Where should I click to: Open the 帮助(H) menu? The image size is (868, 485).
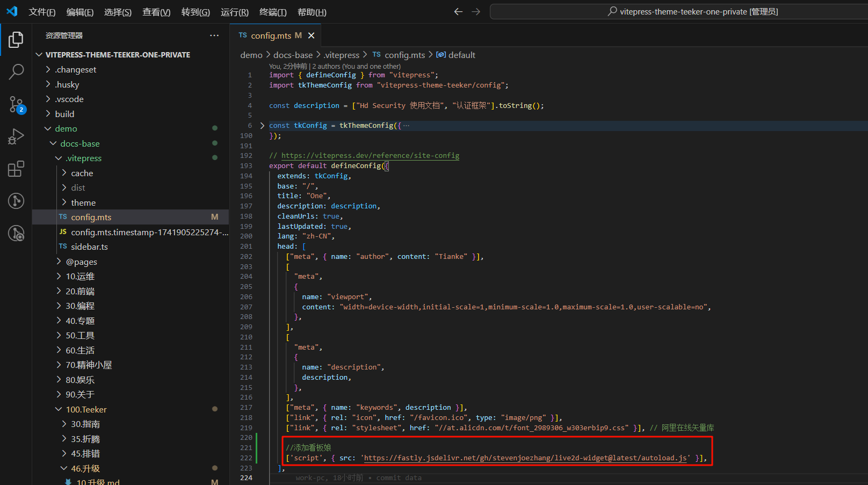(312, 12)
